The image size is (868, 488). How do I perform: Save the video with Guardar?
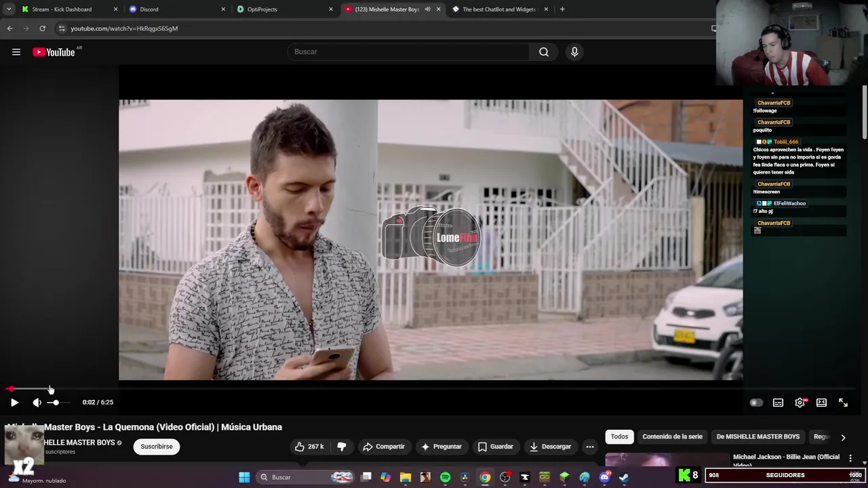click(x=496, y=447)
